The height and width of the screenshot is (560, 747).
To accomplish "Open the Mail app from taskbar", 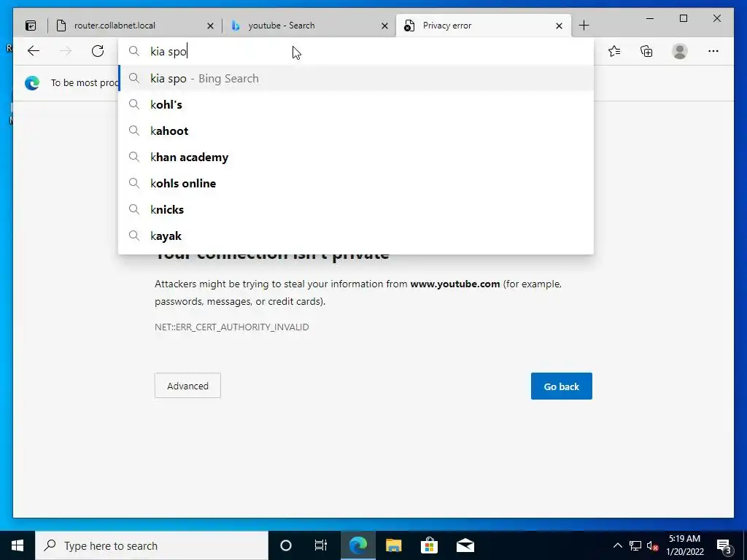I will (465, 545).
